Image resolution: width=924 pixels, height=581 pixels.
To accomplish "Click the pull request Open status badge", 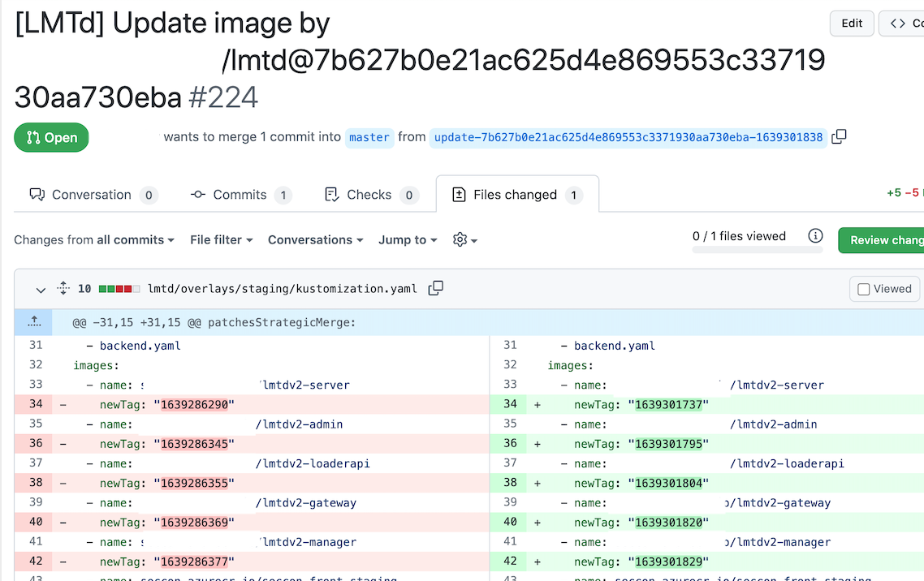I will (51, 138).
